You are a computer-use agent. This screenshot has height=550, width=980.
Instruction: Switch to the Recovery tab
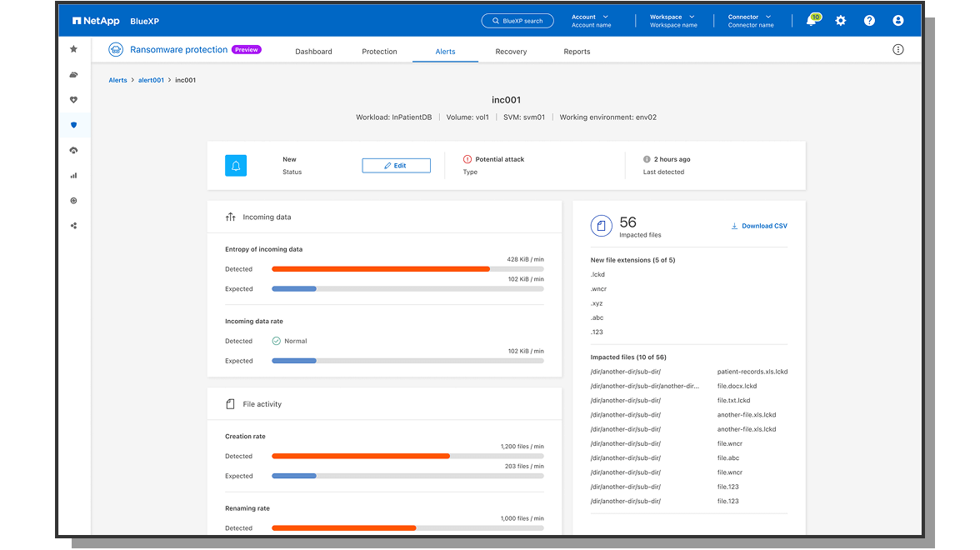click(x=511, y=51)
